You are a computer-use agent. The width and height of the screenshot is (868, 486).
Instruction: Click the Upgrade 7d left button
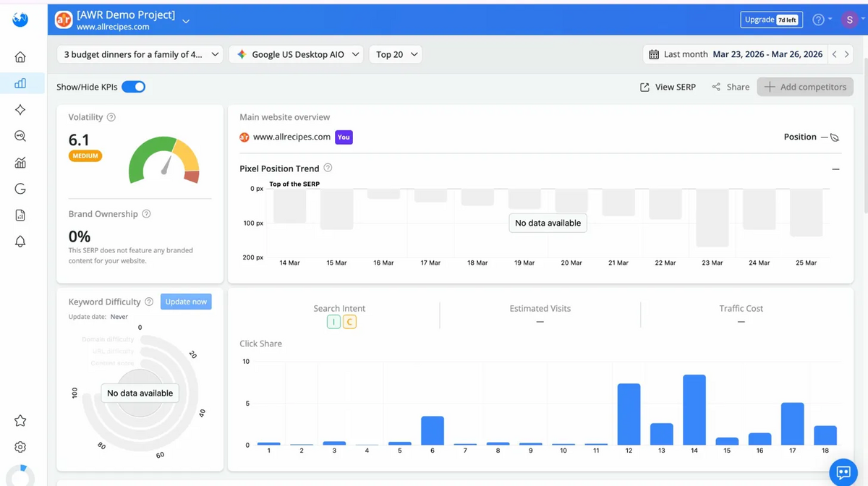[x=771, y=20]
